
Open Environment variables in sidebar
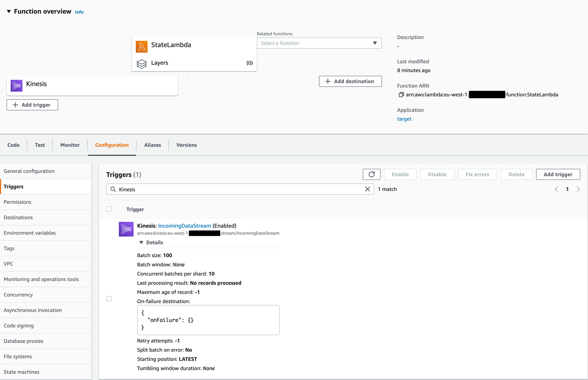click(x=46, y=233)
